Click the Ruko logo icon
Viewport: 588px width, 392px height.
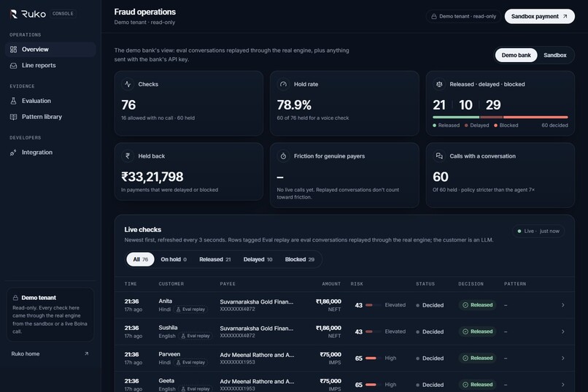[x=14, y=14]
